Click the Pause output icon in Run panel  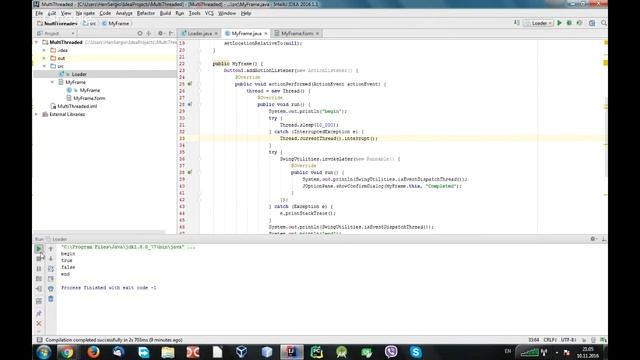[39, 269]
